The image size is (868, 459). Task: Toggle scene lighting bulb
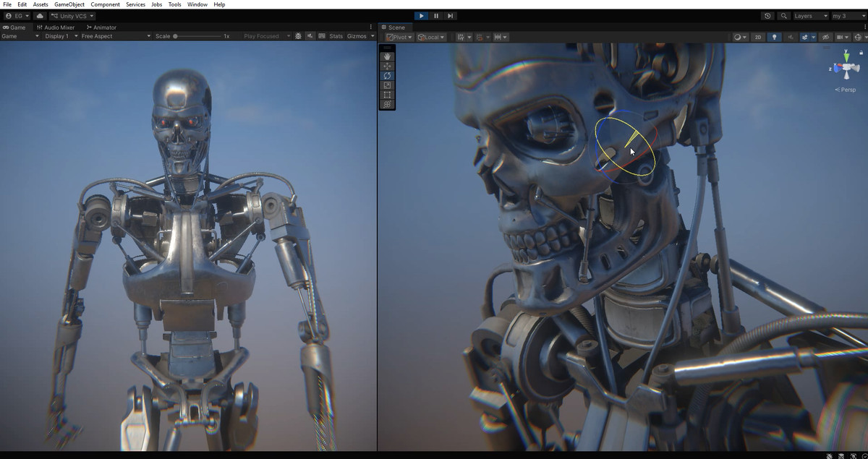coord(774,37)
